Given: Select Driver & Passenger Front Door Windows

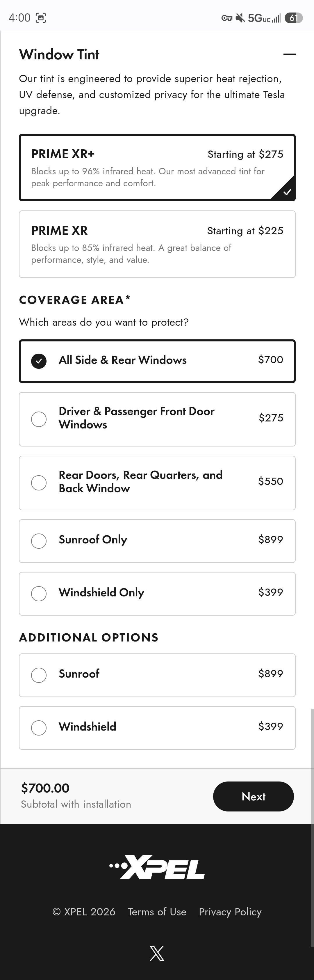Looking at the screenshot, I should pyautogui.click(x=39, y=419).
